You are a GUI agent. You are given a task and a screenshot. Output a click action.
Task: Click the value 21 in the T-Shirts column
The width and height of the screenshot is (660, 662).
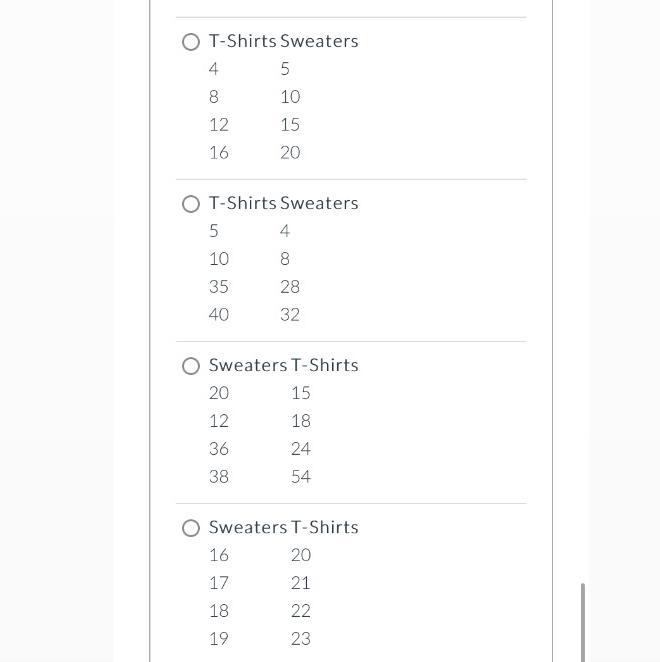tap(301, 583)
